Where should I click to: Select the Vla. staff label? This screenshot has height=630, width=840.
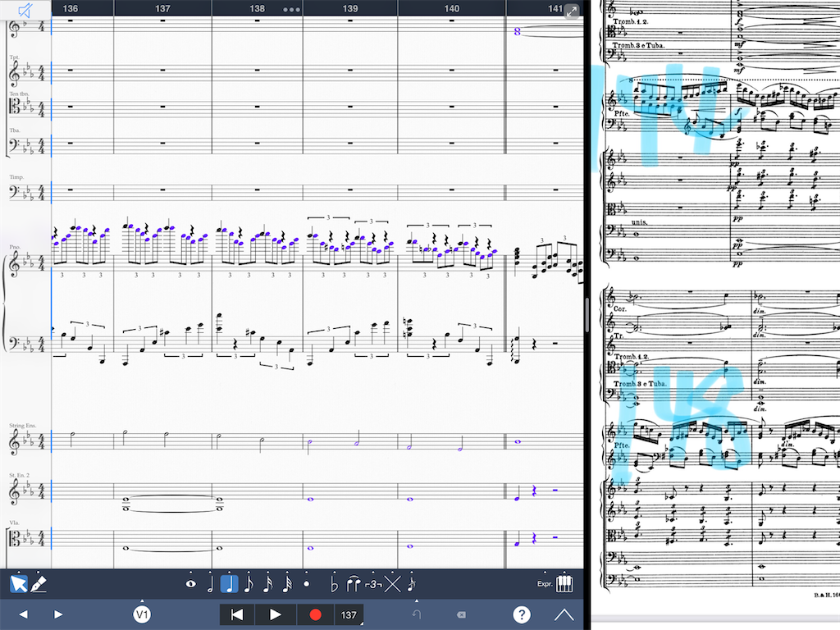coord(14,523)
